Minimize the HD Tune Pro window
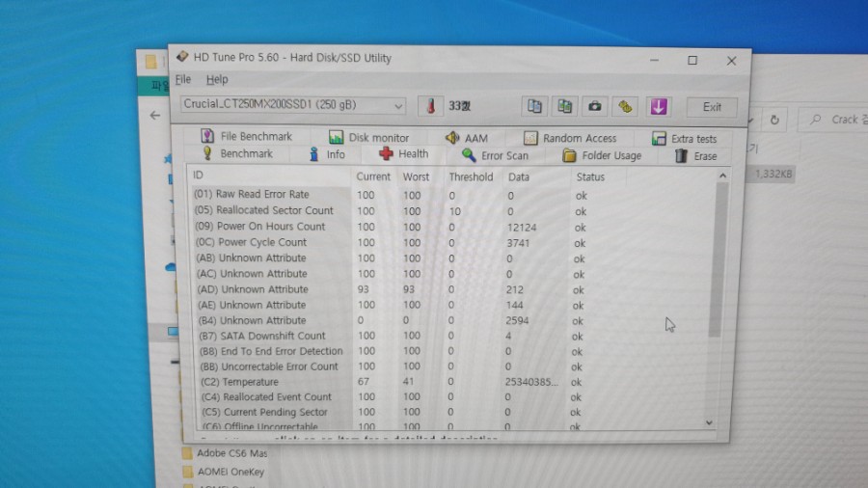The height and width of the screenshot is (488, 868). (654, 60)
